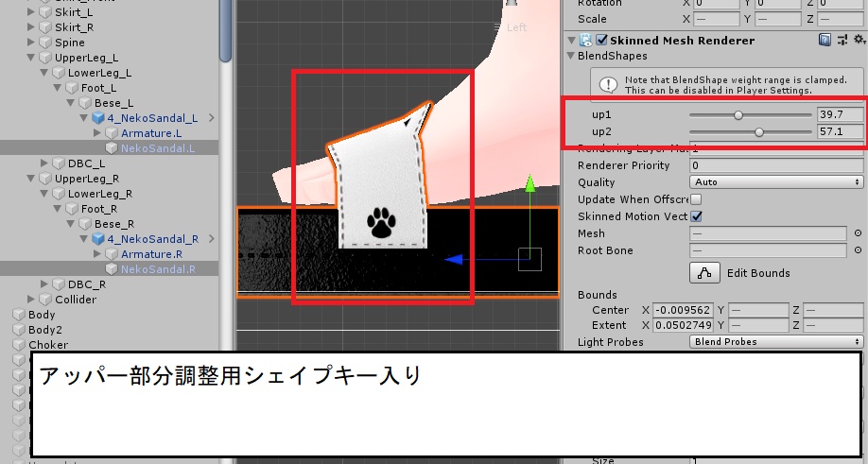Adjust the up1 blend shape slider
Viewport: 868px width, 464px height.
pyautogui.click(x=750, y=115)
